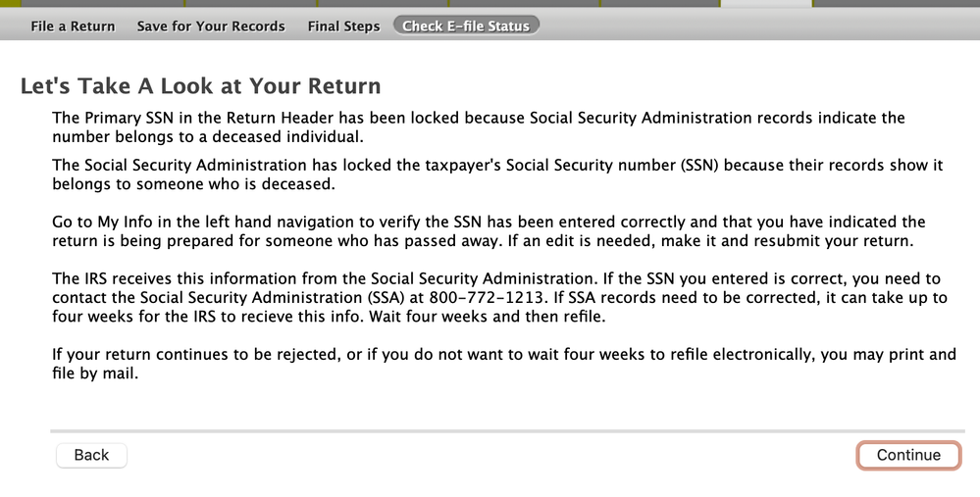This screenshot has width=980, height=497.
Task: Open the File a Return tab
Action: point(73,26)
